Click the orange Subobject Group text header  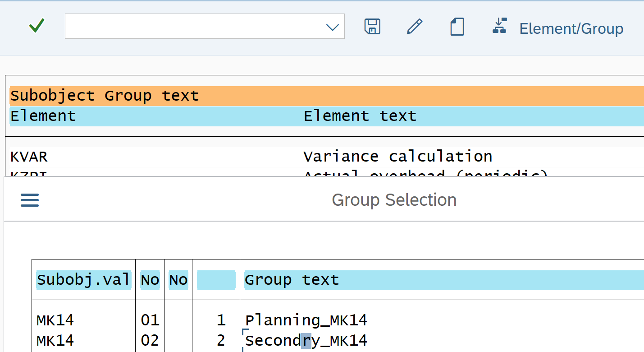point(105,96)
